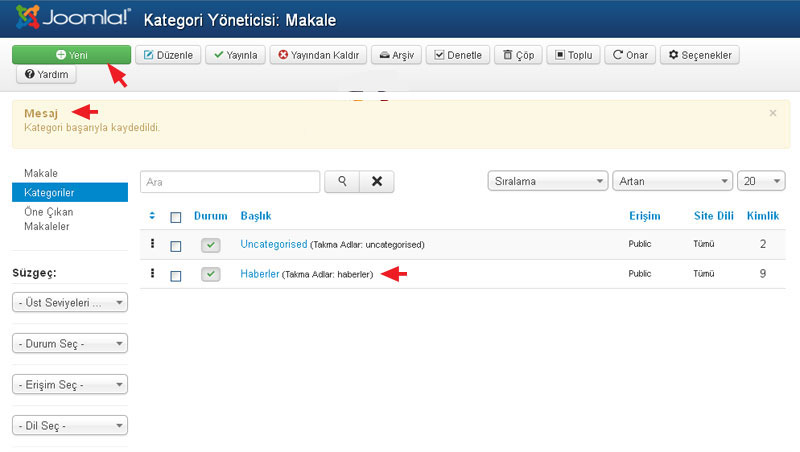
Task: Toggle published status of Haberler
Action: click(210, 274)
